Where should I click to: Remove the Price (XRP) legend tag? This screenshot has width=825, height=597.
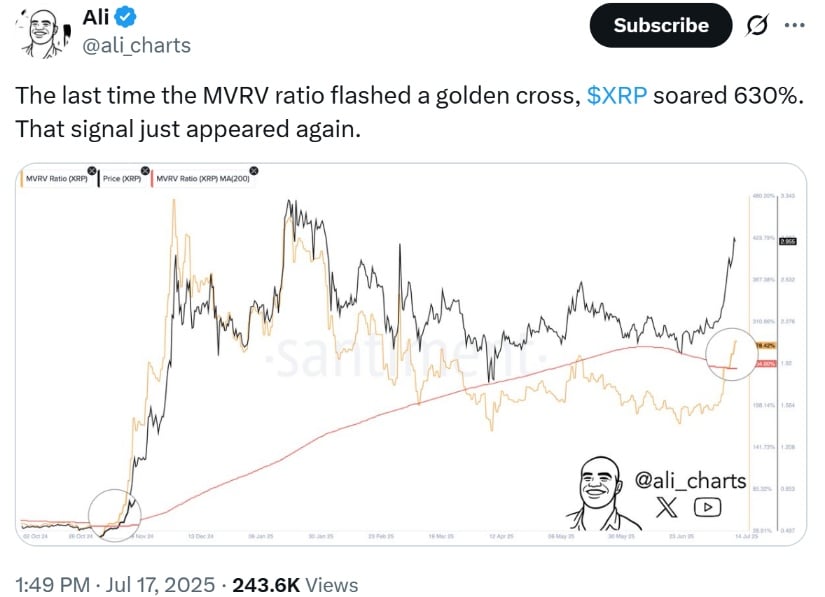click(x=145, y=170)
